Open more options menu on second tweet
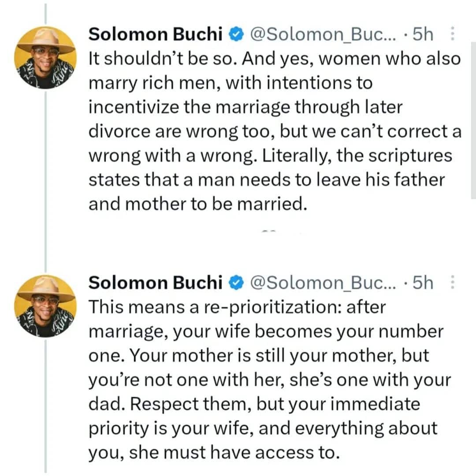Viewport: 476px width, 476px height. [452, 283]
